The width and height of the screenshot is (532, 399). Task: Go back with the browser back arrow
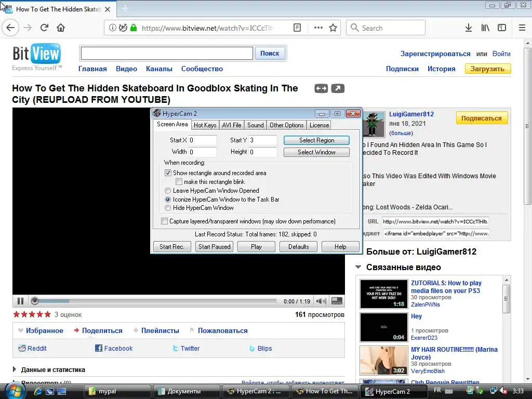pyautogui.click(x=10, y=28)
